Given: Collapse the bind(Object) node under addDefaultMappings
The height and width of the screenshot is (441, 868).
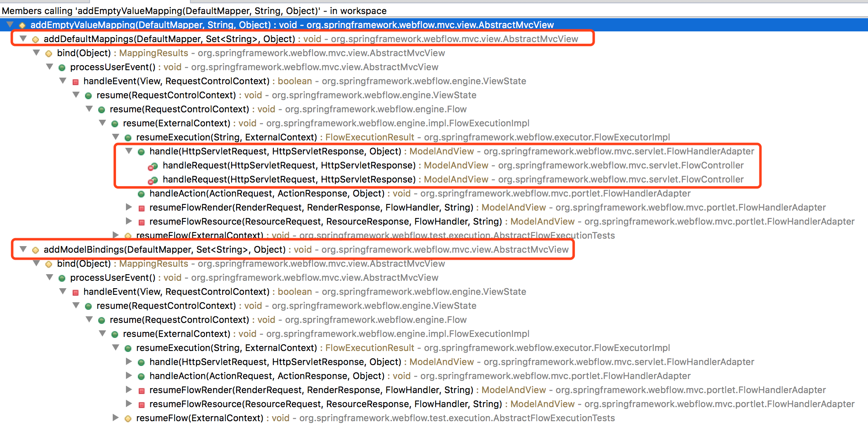Looking at the screenshot, I should (36, 53).
